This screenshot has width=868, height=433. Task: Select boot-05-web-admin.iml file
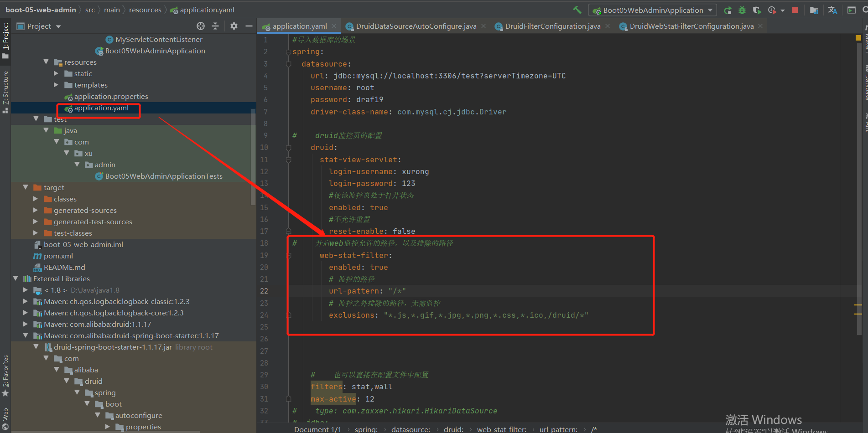click(83, 245)
